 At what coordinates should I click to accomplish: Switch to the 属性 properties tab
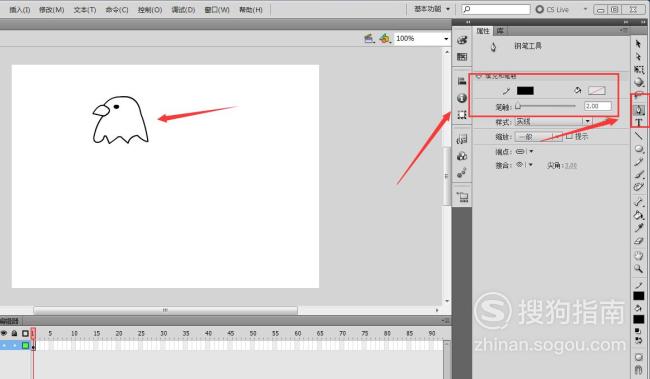[x=483, y=31]
